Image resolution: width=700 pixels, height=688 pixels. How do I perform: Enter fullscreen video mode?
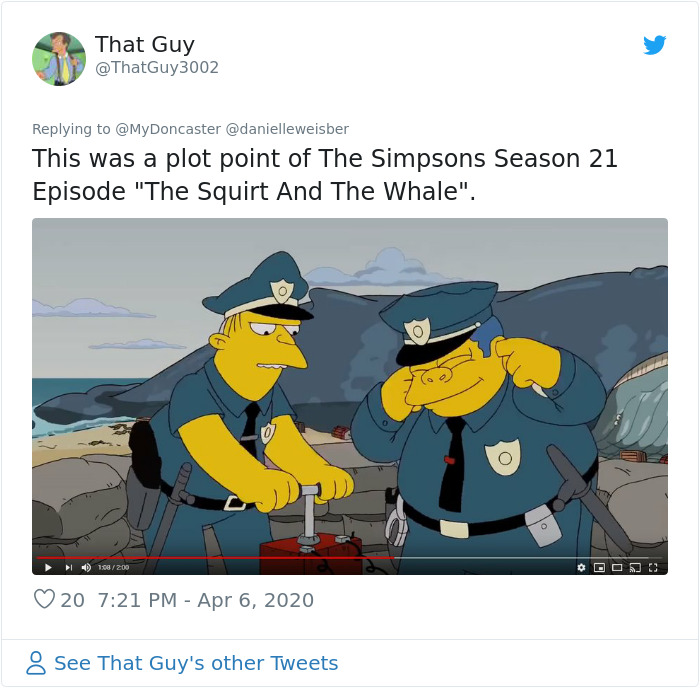(653, 567)
